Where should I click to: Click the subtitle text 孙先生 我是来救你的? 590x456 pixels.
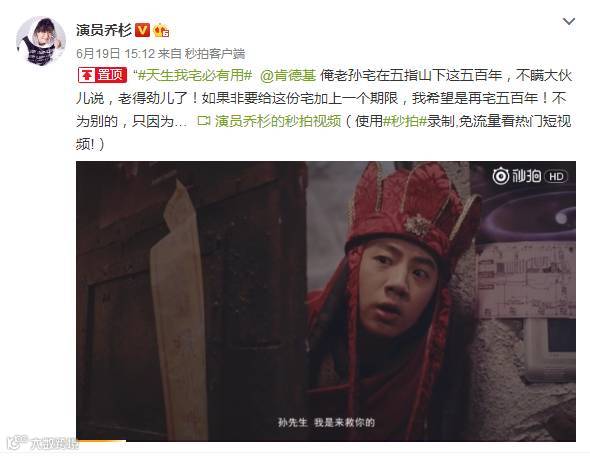tap(326, 423)
